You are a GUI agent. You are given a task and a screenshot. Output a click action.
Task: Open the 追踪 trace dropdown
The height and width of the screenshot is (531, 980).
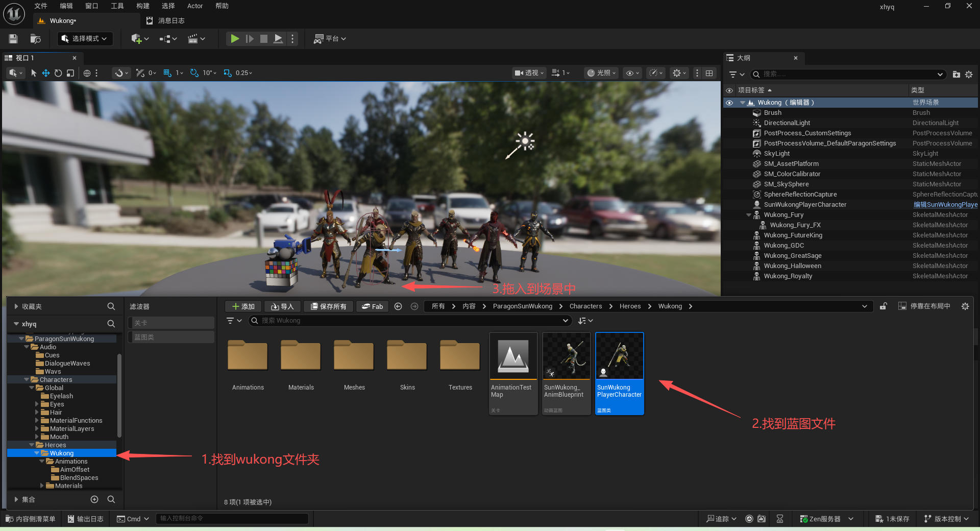pos(722,519)
